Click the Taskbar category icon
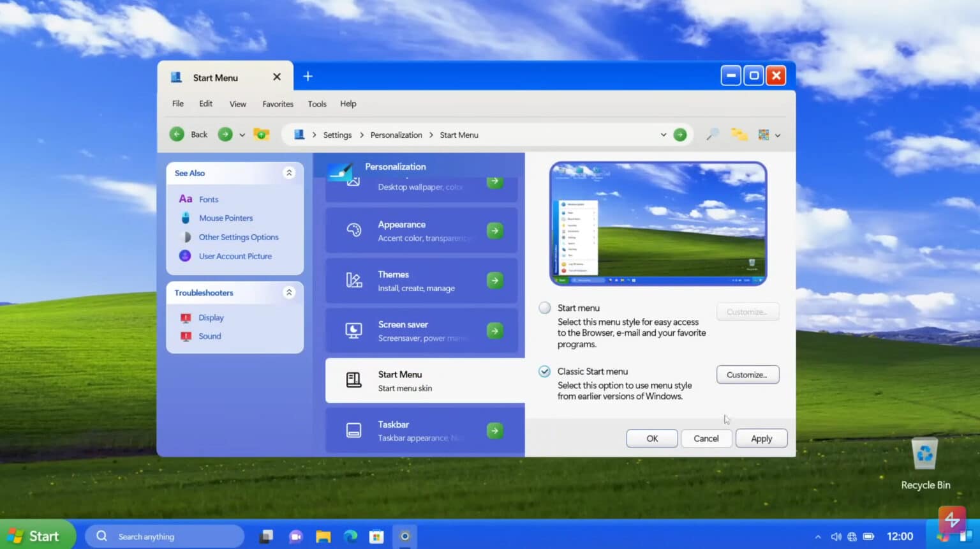The height and width of the screenshot is (549, 980). (354, 430)
